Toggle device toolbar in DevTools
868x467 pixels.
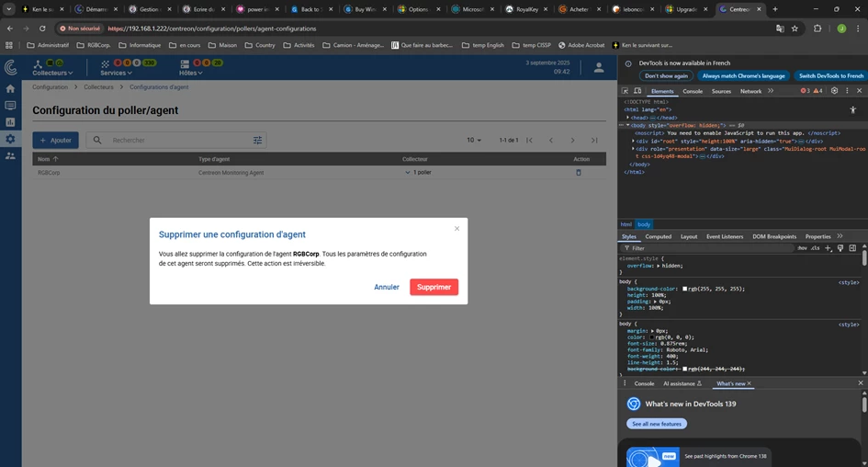click(637, 91)
